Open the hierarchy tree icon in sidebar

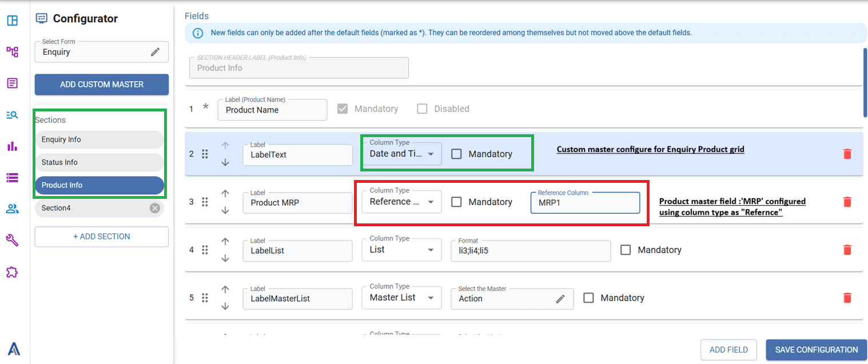(x=12, y=52)
